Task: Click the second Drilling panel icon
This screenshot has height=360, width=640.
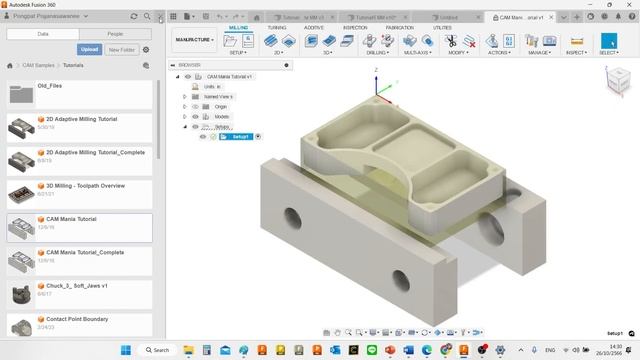Action: pyautogui.click(x=387, y=41)
